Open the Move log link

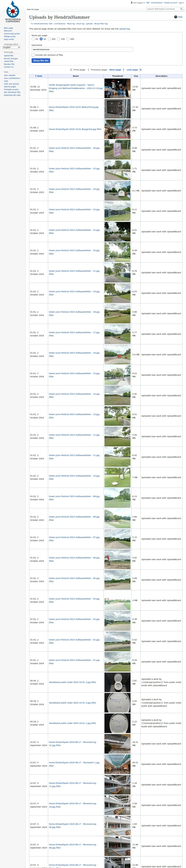tap(71, 24)
